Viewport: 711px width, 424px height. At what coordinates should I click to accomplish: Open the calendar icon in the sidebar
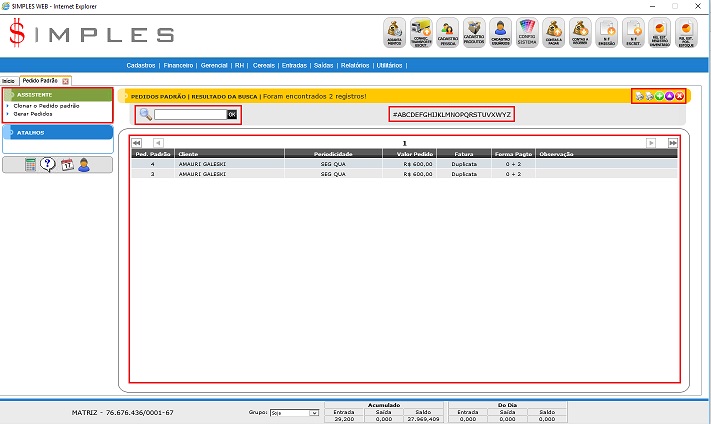(66, 165)
